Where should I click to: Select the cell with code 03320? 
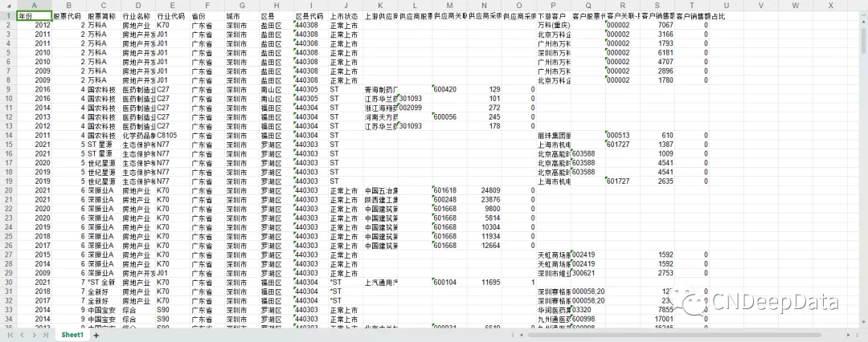(x=588, y=310)
